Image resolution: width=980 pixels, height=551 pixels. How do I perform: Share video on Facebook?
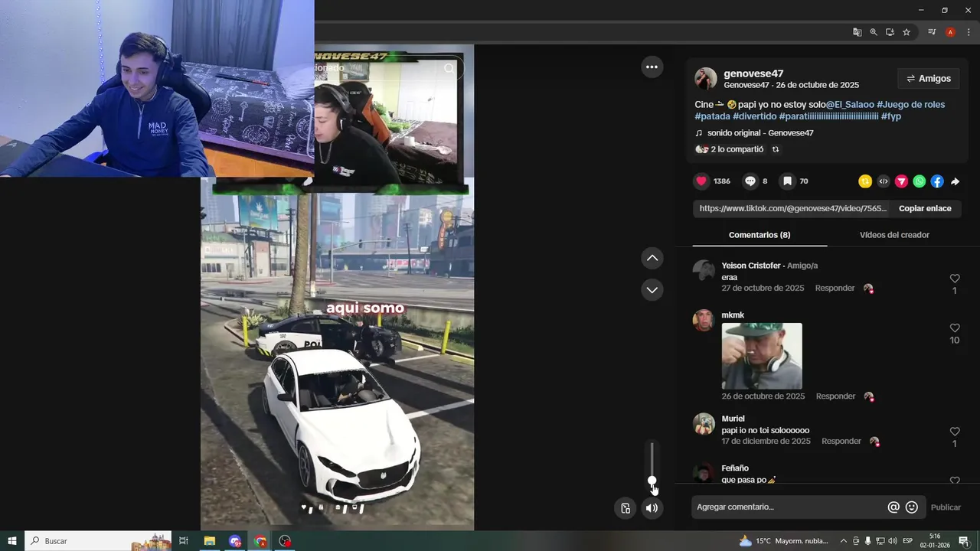[x=937, y=181]
